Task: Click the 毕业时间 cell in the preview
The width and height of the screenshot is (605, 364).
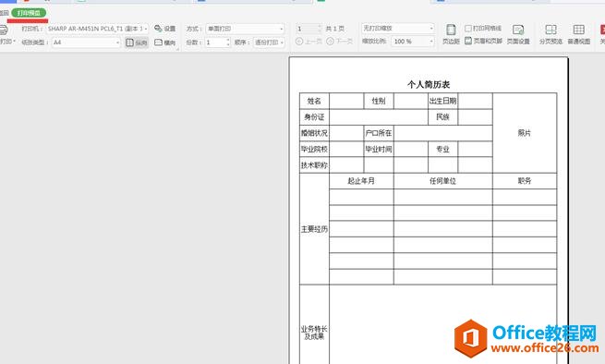Action: pos(379,149)
